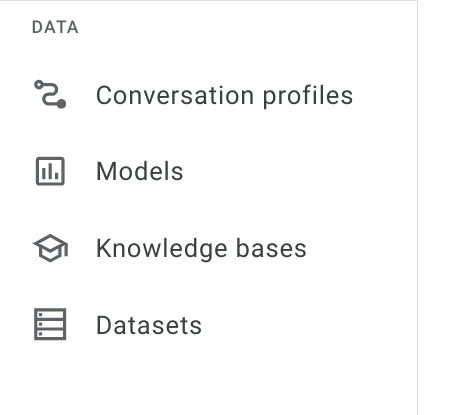Click the DATA section header
The image size is (450, 415).
(x=55, y=27)
